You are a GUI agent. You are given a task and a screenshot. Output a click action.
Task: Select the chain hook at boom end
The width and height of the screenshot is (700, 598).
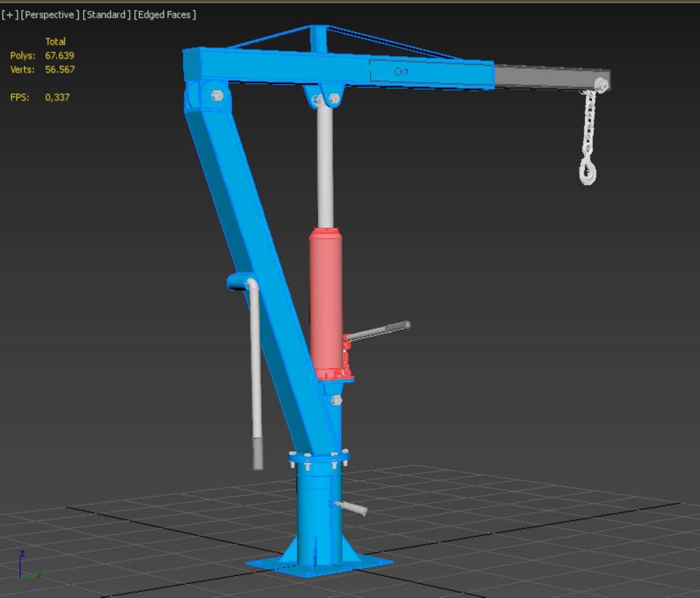[x=588, y=171]
